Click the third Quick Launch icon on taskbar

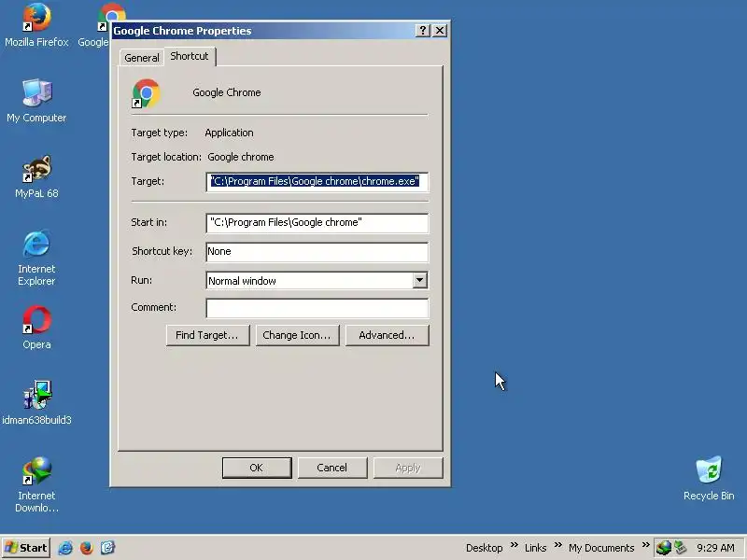coord(107,548)
